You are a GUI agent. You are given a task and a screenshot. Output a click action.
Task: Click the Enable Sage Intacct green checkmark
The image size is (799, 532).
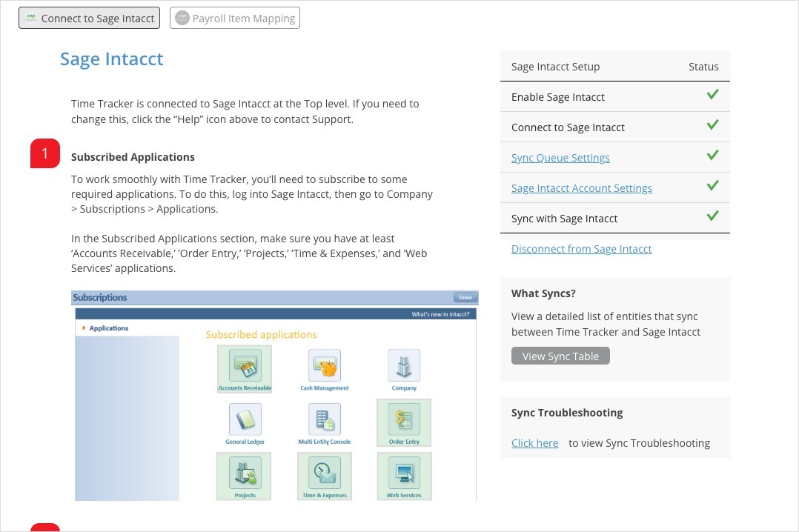click(712, 94)
